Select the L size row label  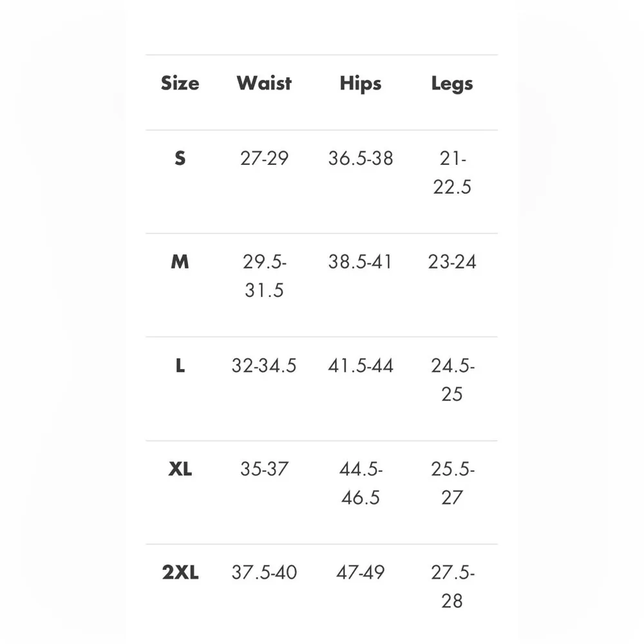[x=180, y=366]
